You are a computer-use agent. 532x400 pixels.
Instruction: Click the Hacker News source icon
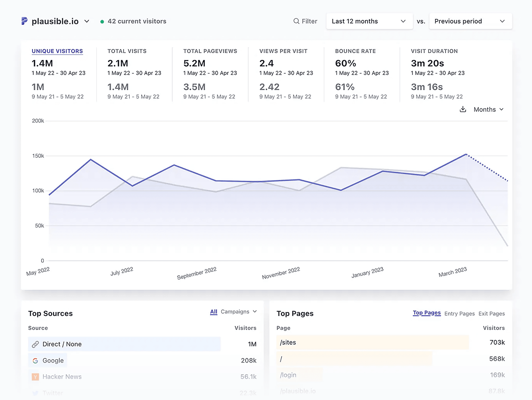pos(35,376)
